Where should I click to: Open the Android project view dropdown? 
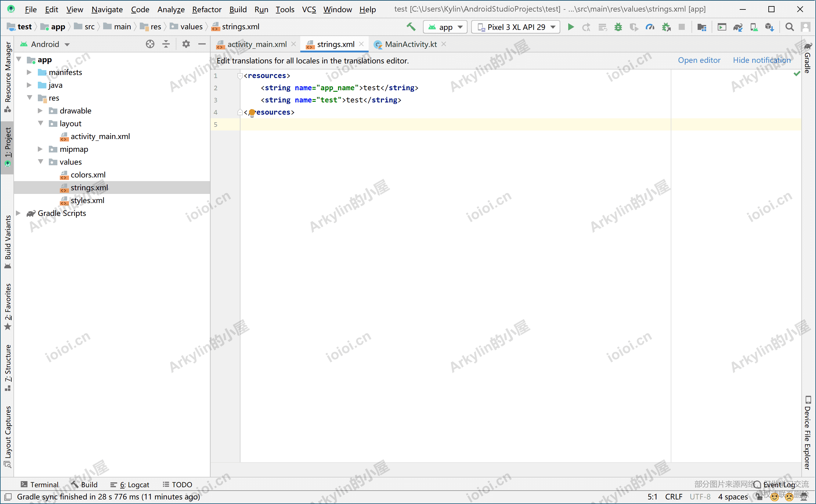tap(45, 44)
